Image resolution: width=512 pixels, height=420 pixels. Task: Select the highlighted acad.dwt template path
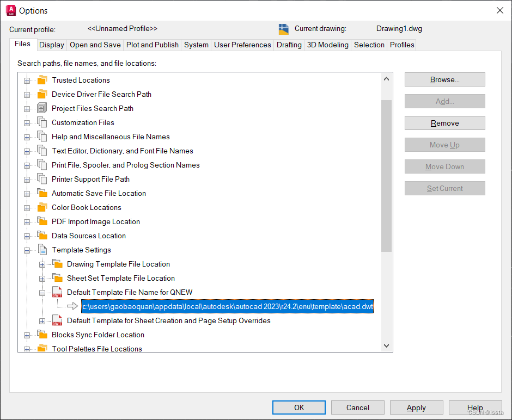coord(227,306)
